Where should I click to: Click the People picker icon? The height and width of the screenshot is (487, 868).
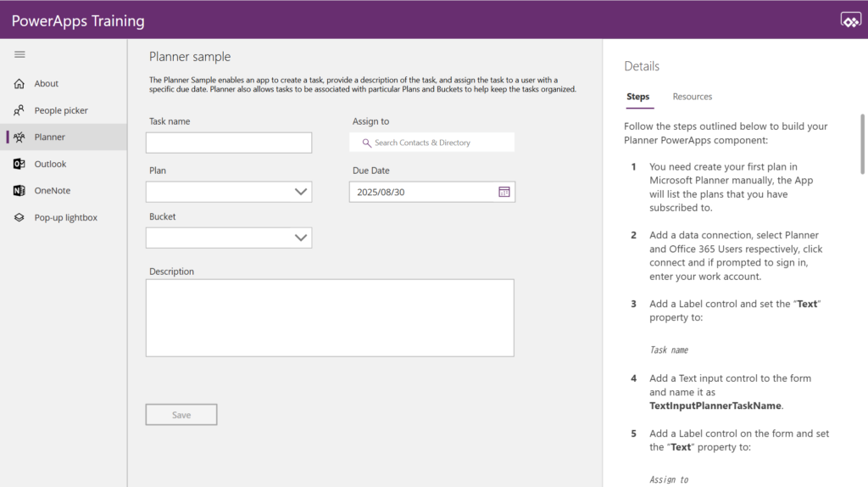point(19,110)
